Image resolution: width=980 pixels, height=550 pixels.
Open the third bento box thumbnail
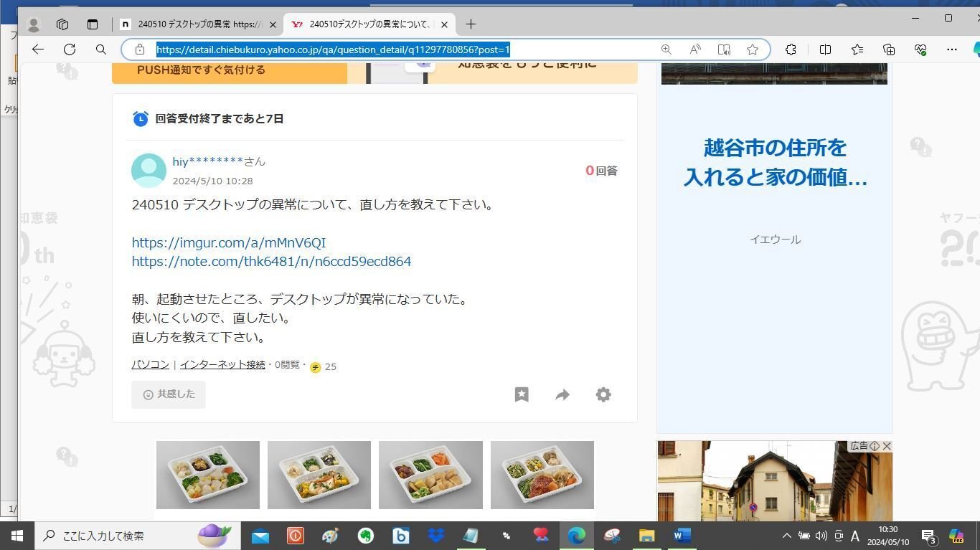click(430, 474)
